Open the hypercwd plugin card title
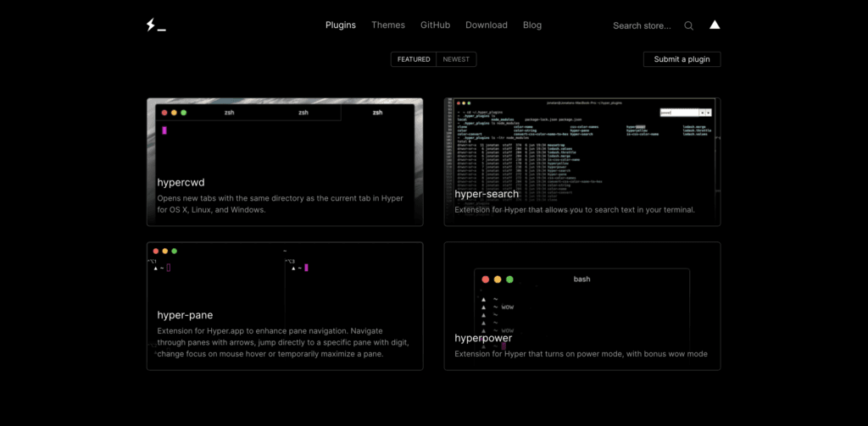The height and width of the screenshot is (426, 868). [x=181, y=183]
